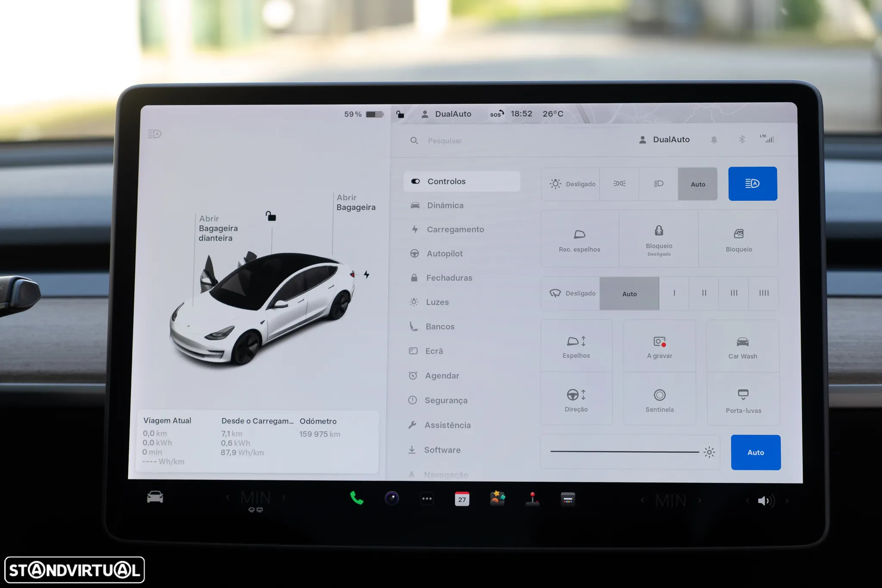Viewport: 882px width, 588px height.
Task: Toggle brightness Auto button
Action: click(x=756, y=452)
